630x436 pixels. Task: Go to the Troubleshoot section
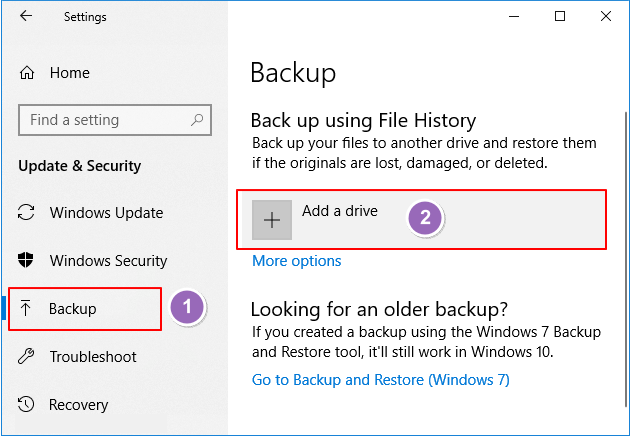point(92,357)
